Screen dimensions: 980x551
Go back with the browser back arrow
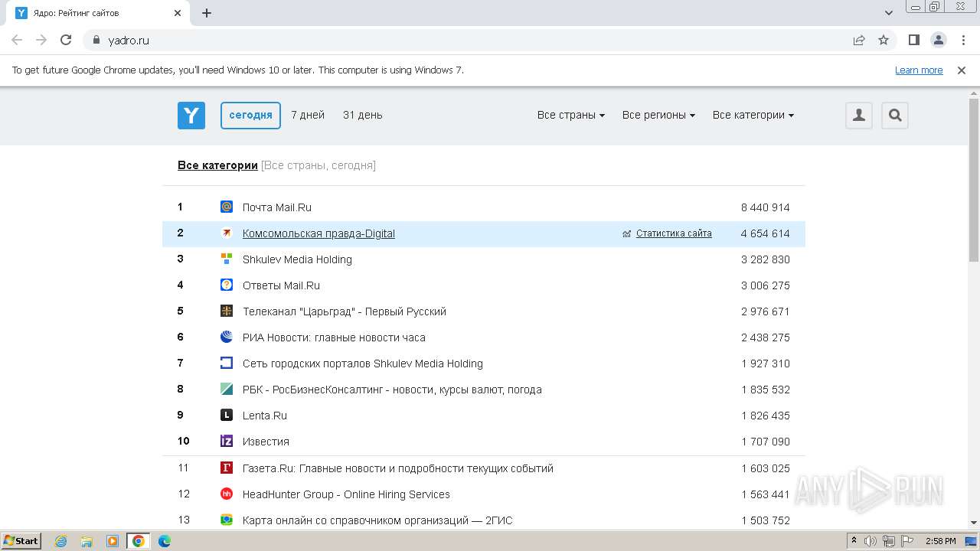(x=17, y=40)
